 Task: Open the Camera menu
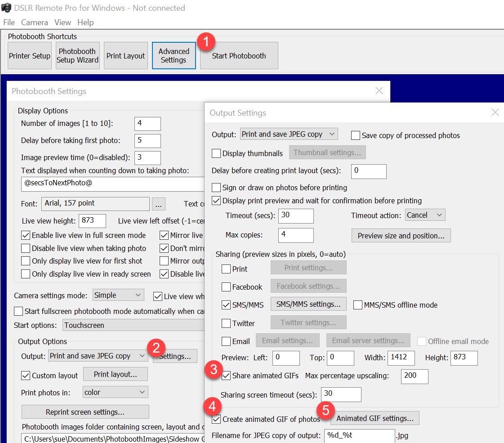[34, 22]
